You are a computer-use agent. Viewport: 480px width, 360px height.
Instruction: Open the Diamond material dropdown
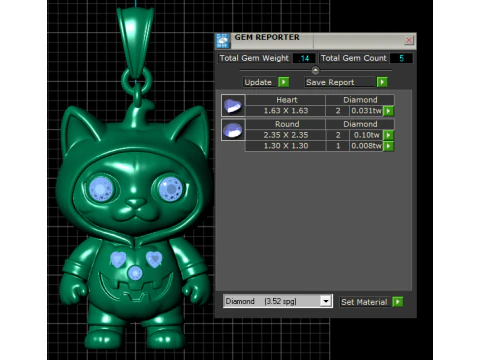326,301
